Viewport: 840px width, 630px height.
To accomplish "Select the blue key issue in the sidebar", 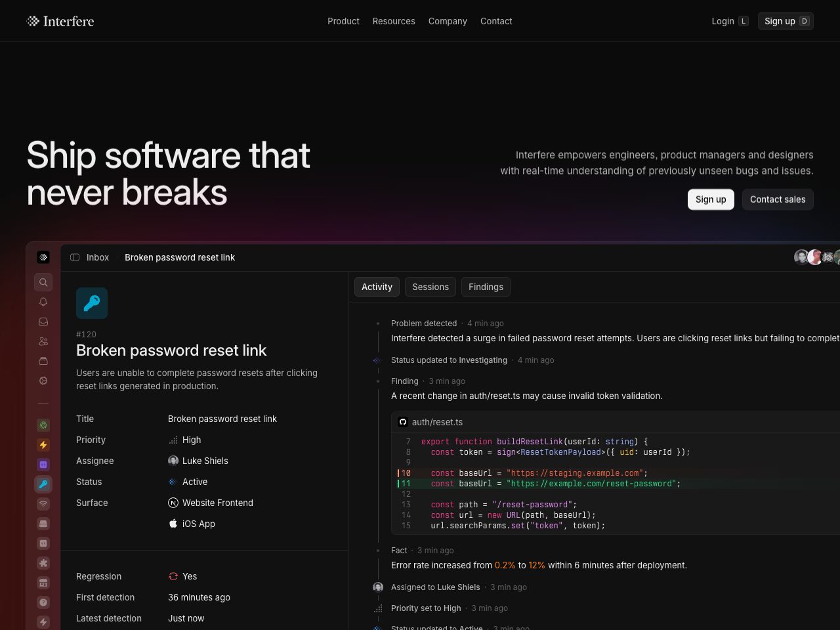I will point(43,484).
